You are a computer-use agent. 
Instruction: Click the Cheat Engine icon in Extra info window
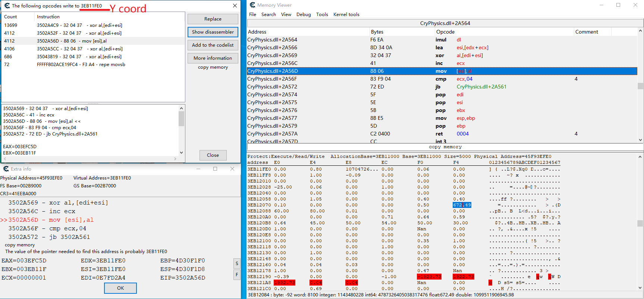[x=6, y=169]
